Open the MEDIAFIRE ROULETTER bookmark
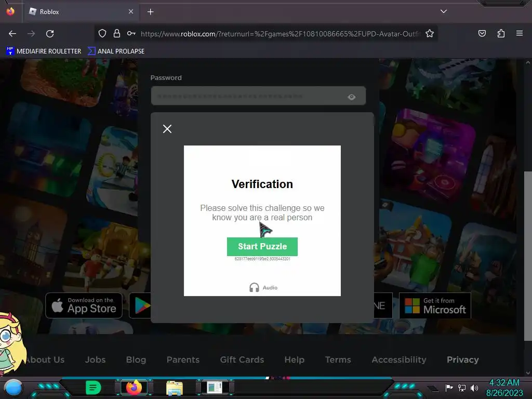The height and width of the screenshot is (399, 532). coord(44,51)
